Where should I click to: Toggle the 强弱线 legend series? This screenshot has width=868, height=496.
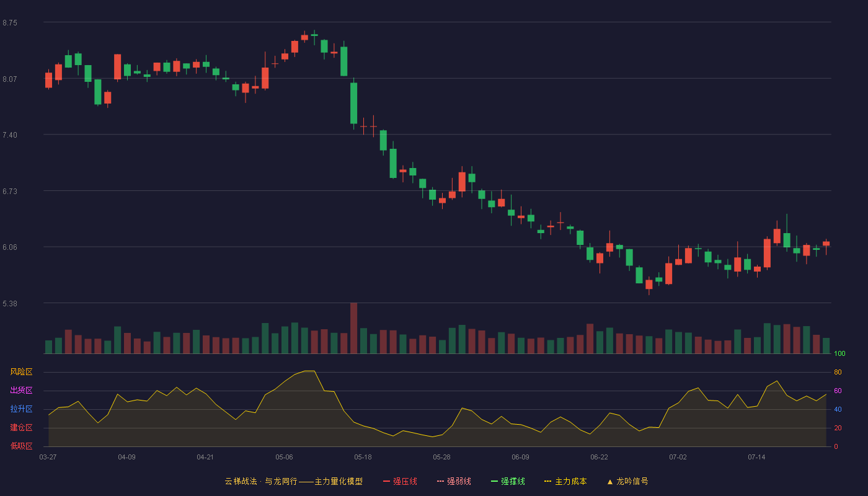click(x=454, y=481)
